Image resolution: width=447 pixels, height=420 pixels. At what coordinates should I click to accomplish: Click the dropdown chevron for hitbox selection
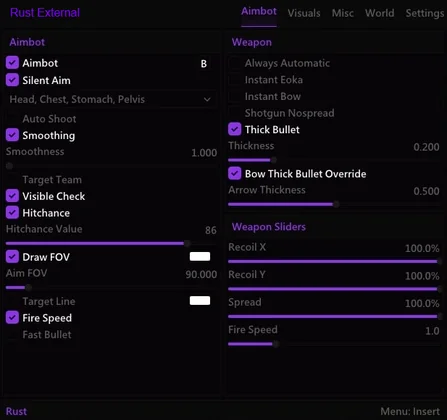point(207,100)
